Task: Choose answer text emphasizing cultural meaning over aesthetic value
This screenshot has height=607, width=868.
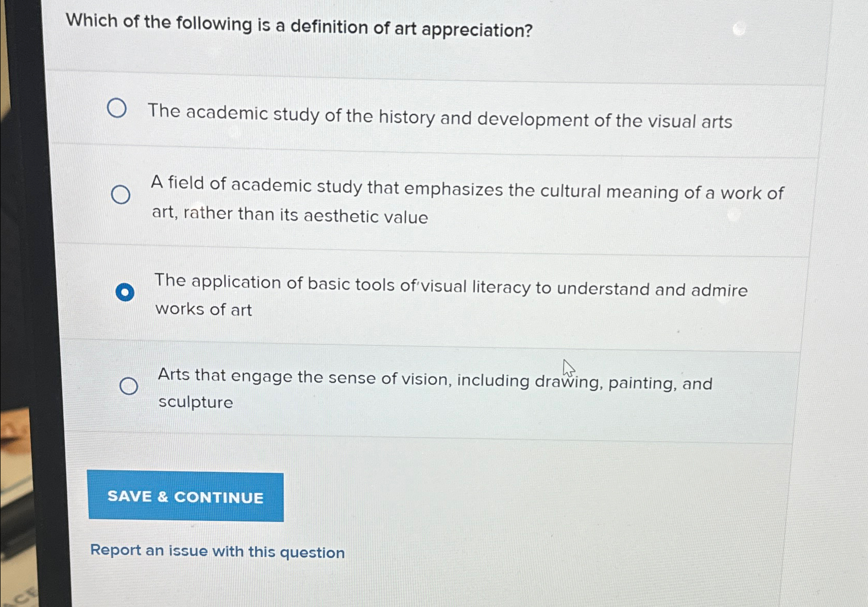Action: [x=467, y=200]
